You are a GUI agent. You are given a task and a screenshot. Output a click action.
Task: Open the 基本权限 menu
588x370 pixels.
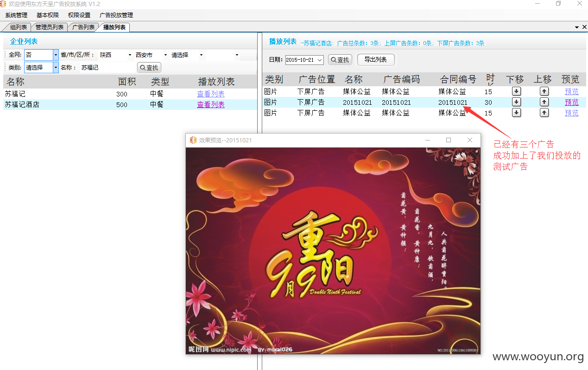(48, 15)
